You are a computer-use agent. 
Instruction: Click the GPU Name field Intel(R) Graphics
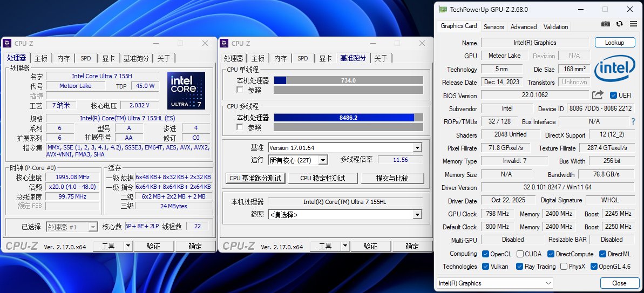pyautogui.click(x=535, y=43)
